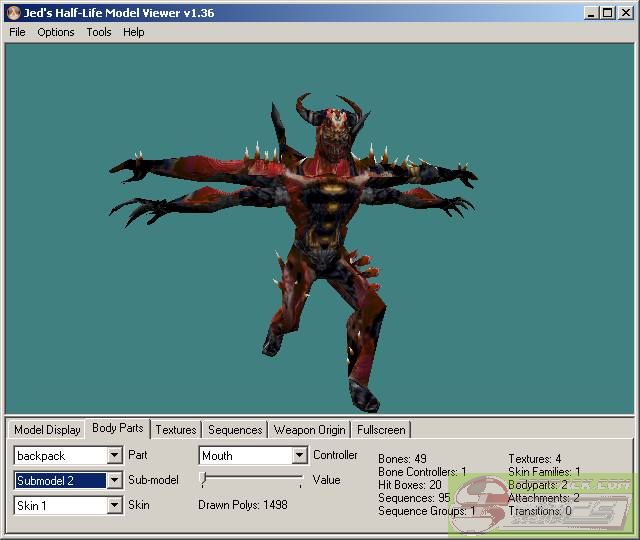
Task: Click the 'Attachments: 2' statistic
Action: (544, 498)
